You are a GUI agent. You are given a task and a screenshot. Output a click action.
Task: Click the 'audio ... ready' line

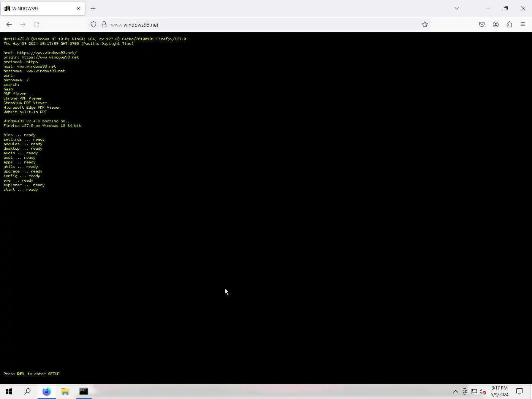tap(21, 153)
